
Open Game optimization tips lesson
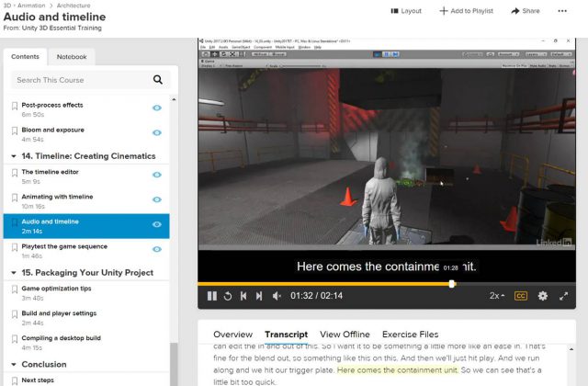click(x=56, y=289)
